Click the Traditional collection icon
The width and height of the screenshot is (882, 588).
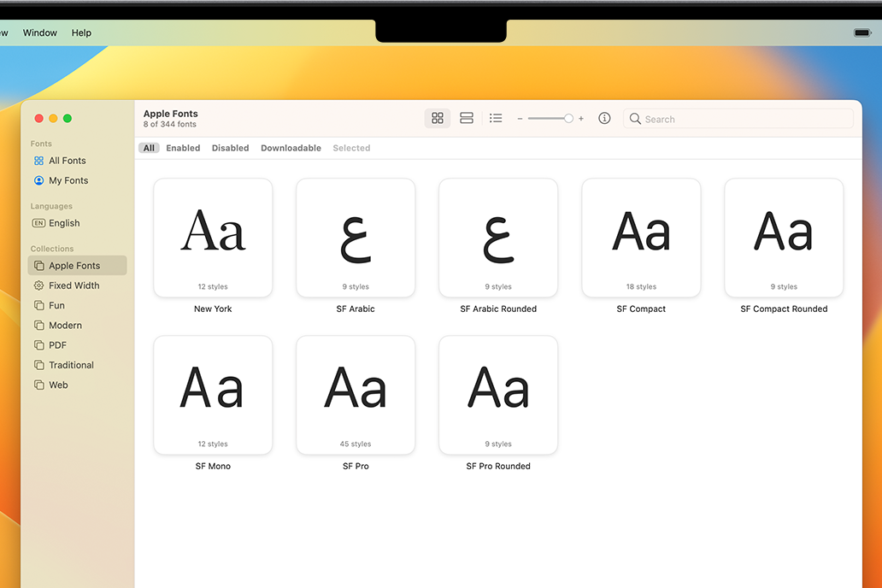click(38, 365)
